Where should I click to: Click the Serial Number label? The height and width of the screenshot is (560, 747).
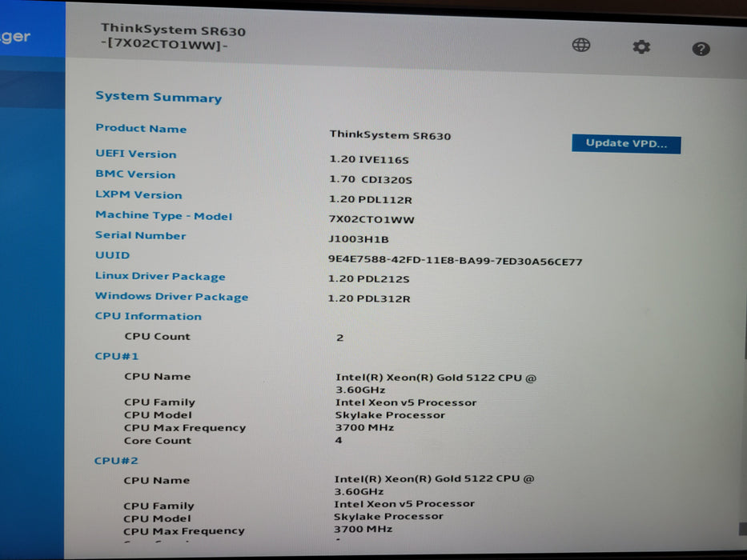pyautogui.click(x=141, y=235)
